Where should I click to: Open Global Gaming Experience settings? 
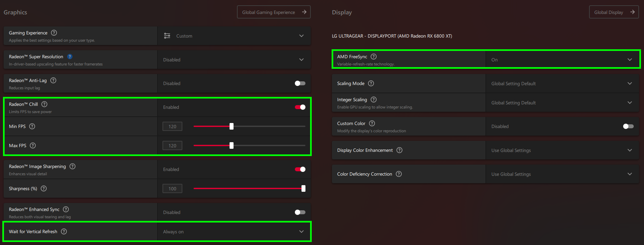(x=274, y=12)
